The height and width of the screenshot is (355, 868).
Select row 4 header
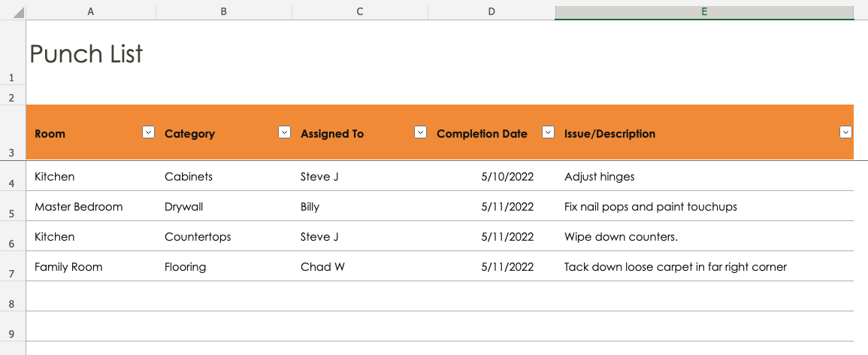12,176
